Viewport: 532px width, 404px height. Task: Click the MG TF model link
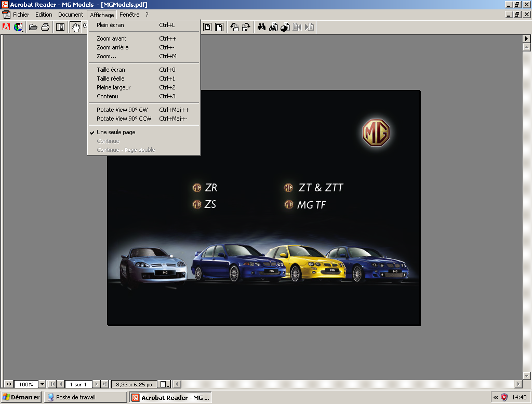click(x=312, y=205)
